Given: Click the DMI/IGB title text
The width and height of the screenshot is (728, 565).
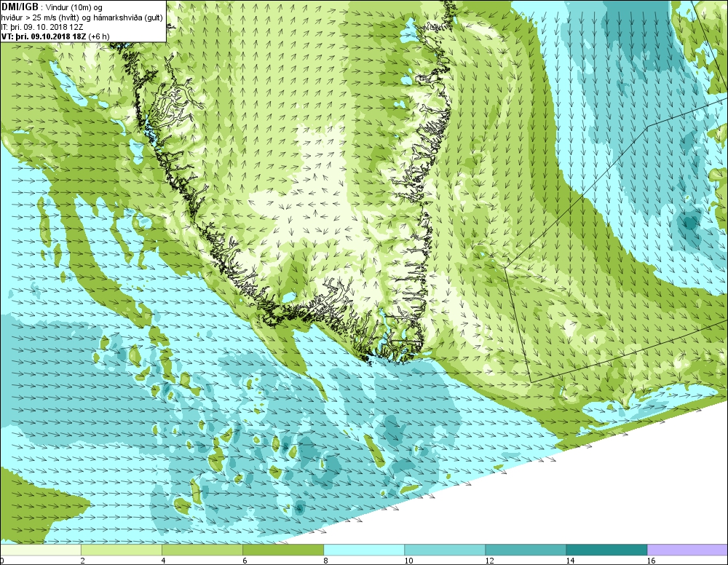Looking at the screenshot, I should 20,7.
